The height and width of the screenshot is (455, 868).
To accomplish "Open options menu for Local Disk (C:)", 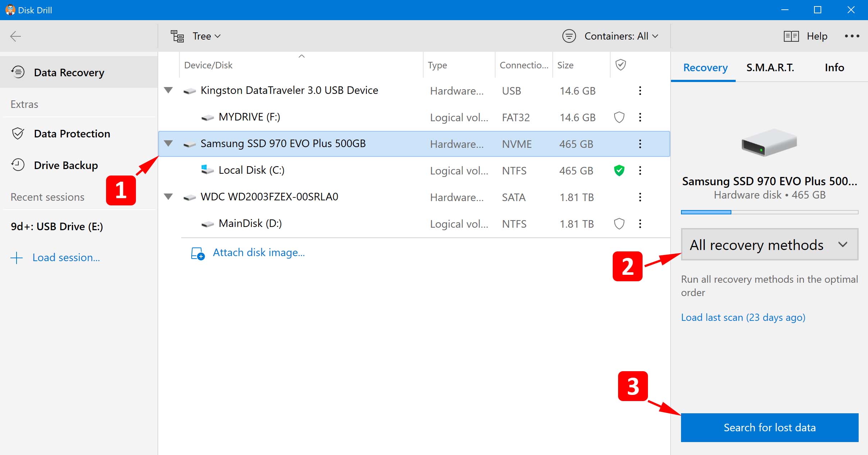I will pyautogui.click(x=640, y=170).
